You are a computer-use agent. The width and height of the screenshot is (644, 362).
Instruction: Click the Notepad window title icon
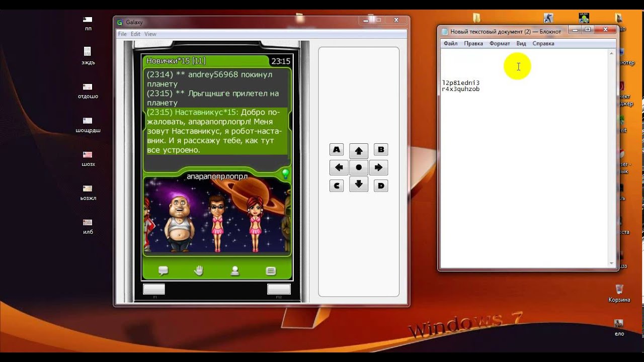[445, 32]
